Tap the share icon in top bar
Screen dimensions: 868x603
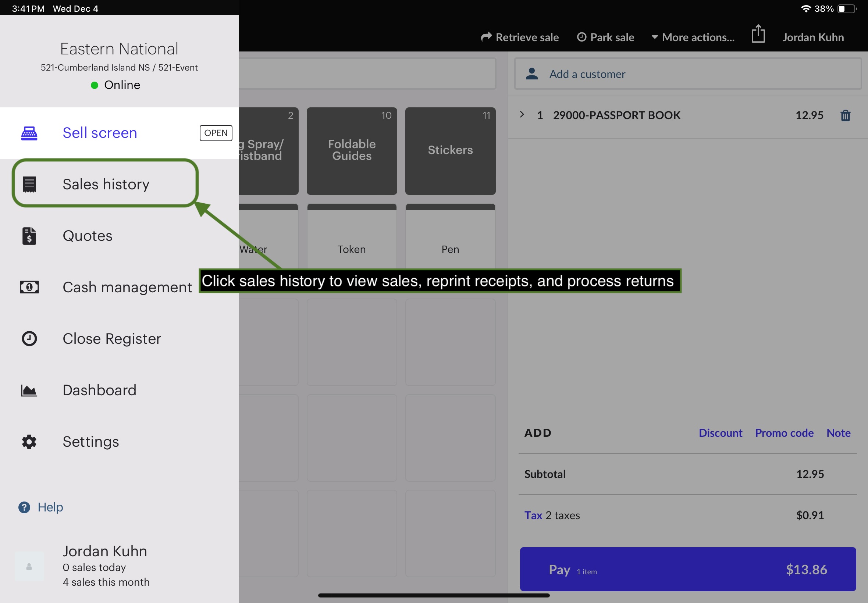pos(758,34)
